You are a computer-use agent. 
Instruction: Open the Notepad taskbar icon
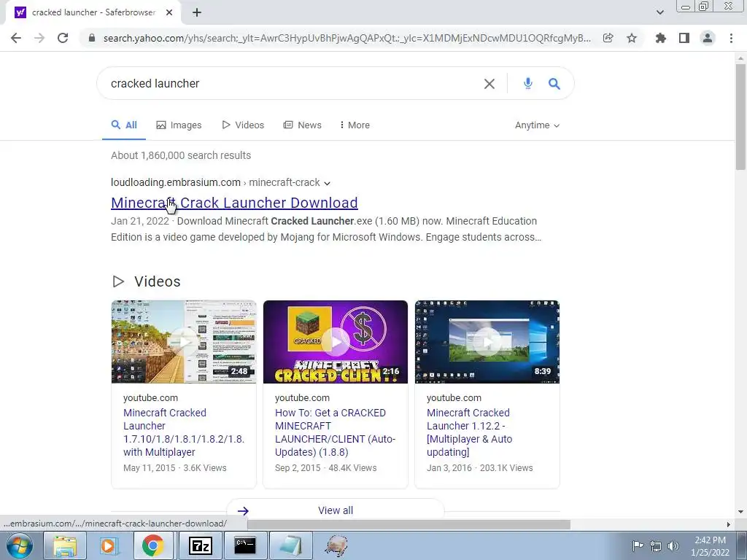[x=290, y=545]
